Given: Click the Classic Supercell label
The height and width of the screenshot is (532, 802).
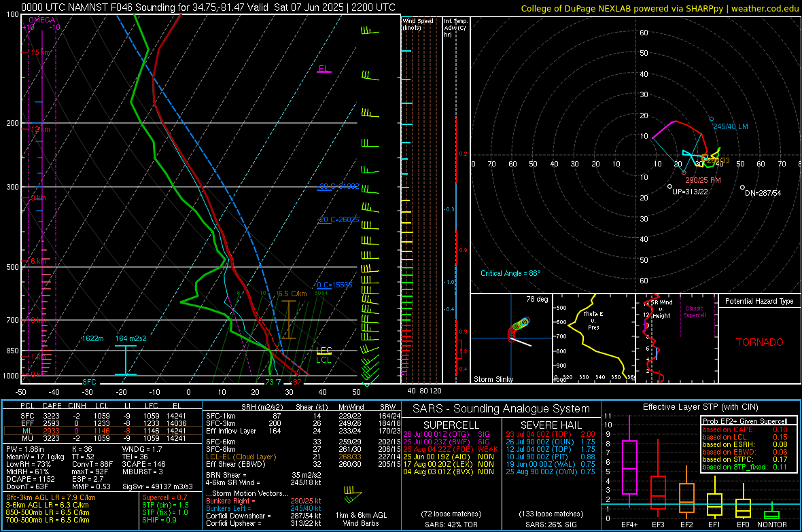Looking at the screenshot, I should tap(695, 312).
